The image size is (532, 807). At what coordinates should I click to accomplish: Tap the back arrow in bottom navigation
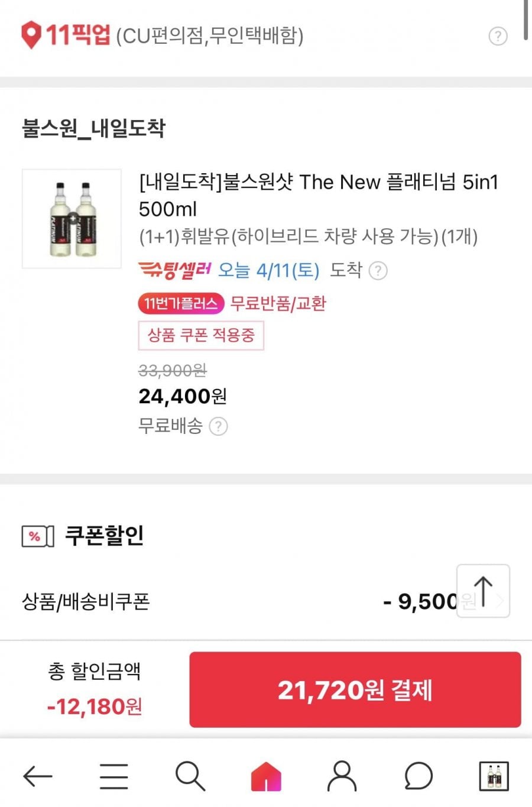(x=38, y=776)
